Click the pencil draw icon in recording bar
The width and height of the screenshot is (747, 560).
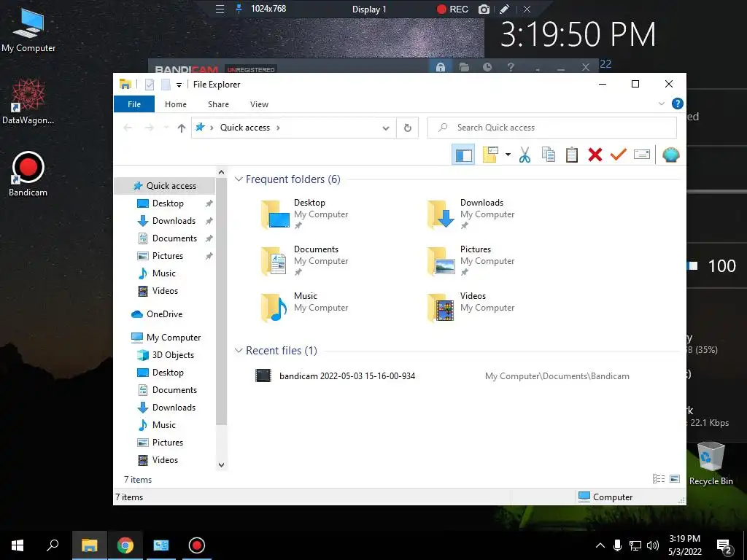(x=505, y=9)
